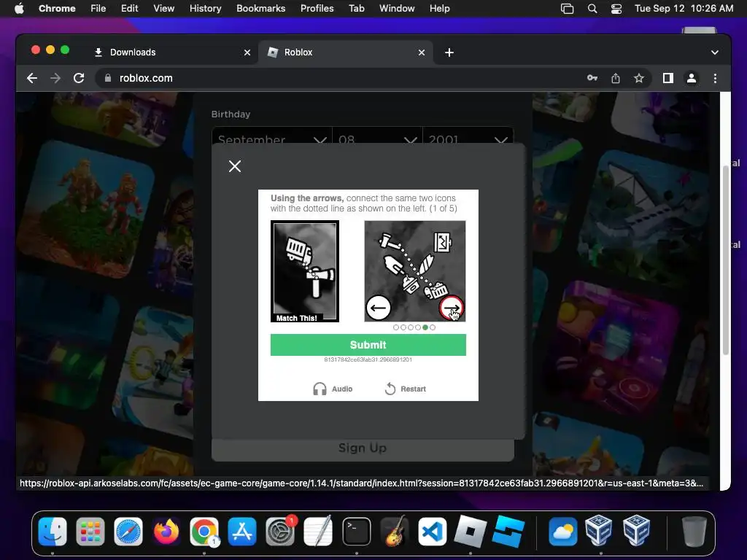The image size is (747, 560).
Task: Click the left arrow in the puzzle
Action: (379, 308)
